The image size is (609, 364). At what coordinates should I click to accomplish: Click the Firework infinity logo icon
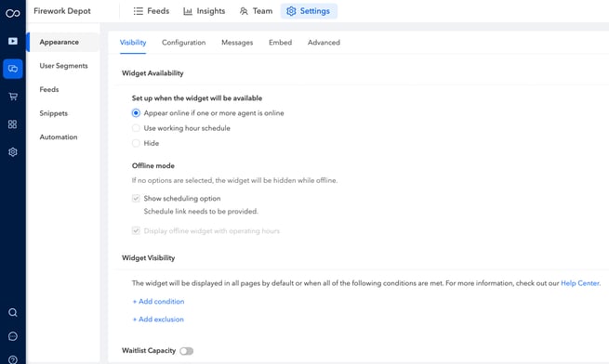(x=13, y=14)
